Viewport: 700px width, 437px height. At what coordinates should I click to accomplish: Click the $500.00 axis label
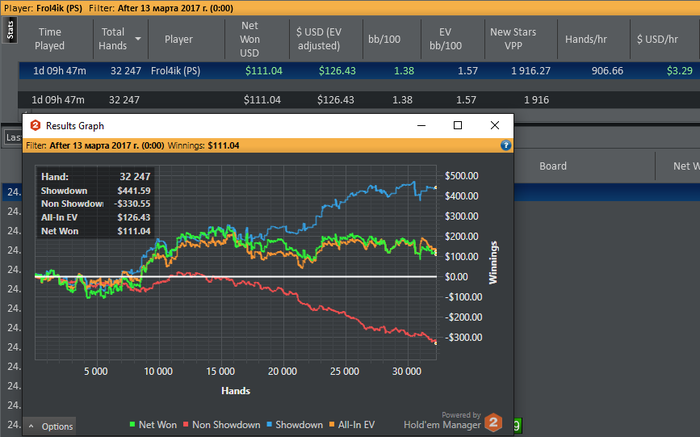pyautogui.click(x=462, y=176)
